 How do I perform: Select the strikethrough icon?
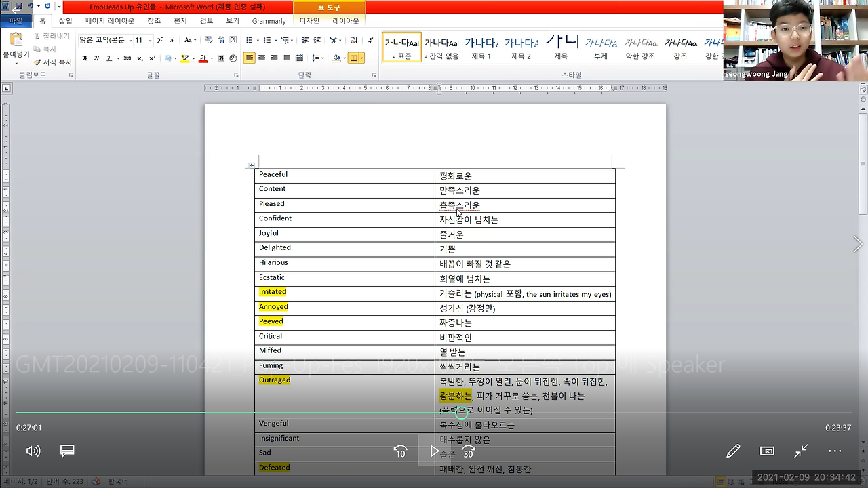[x=126, y=58]
